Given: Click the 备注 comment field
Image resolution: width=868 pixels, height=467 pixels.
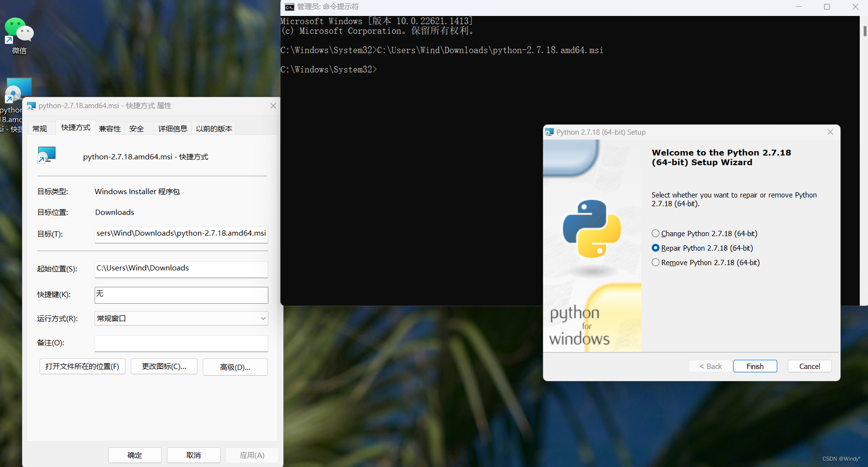Looking at the screenshot, I should point(181,343).
